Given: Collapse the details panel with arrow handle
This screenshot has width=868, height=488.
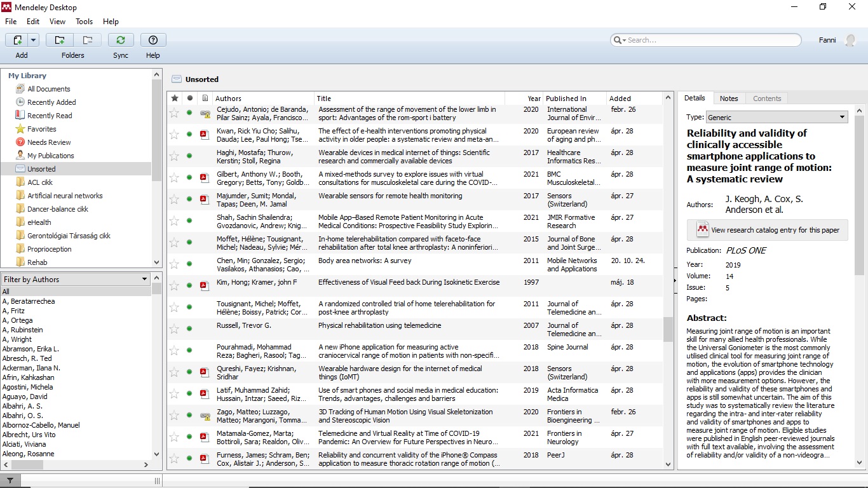Looking at the screenshot, I should (x=675, y=280).
